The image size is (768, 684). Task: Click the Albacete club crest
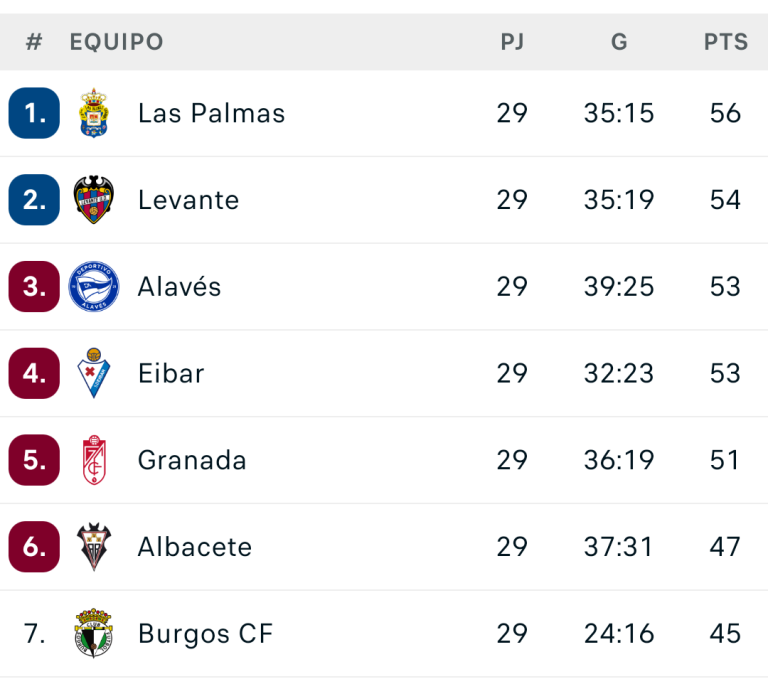pyautogui.click(x=94, y=546)
